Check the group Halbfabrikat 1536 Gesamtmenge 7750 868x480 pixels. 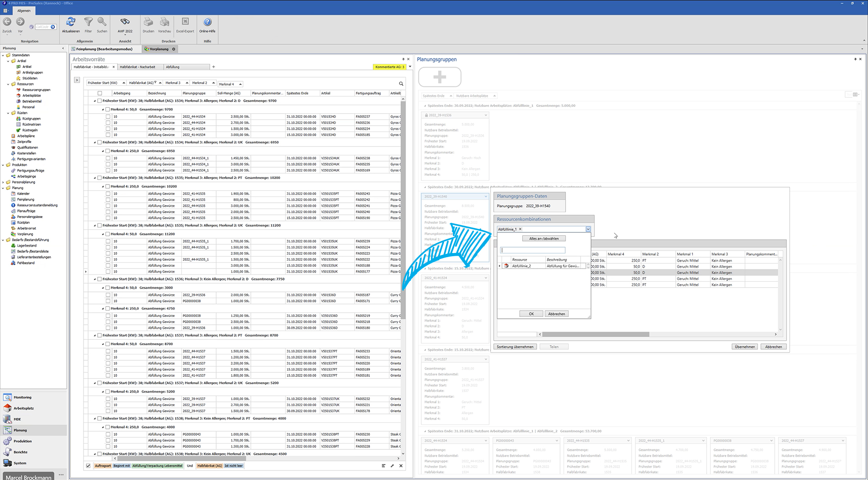(100, 279)
